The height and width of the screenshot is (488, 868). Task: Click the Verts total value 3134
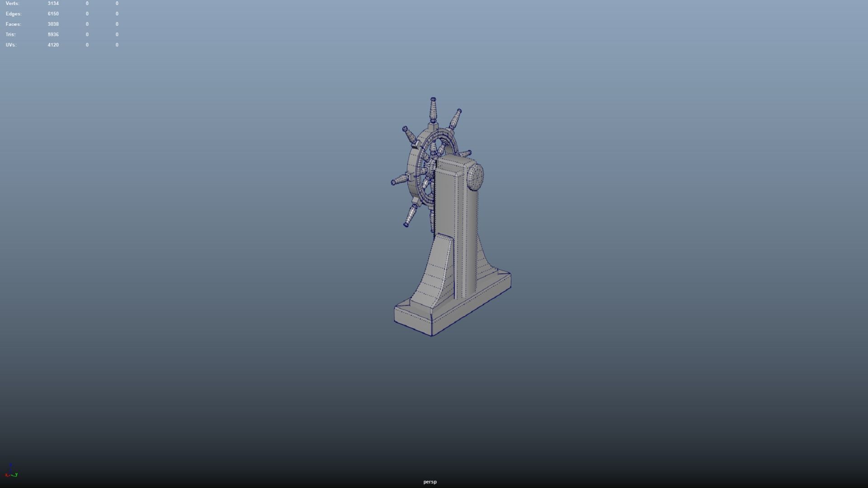(53, 3)
